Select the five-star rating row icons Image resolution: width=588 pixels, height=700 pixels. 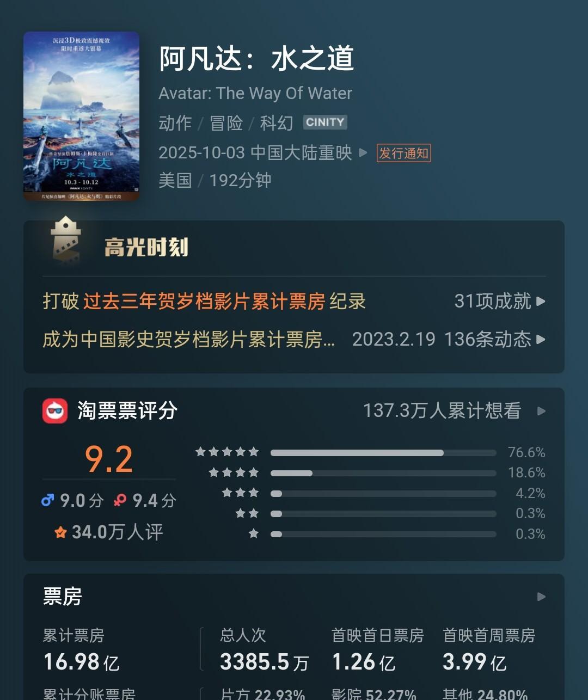[x=227, y=452]
